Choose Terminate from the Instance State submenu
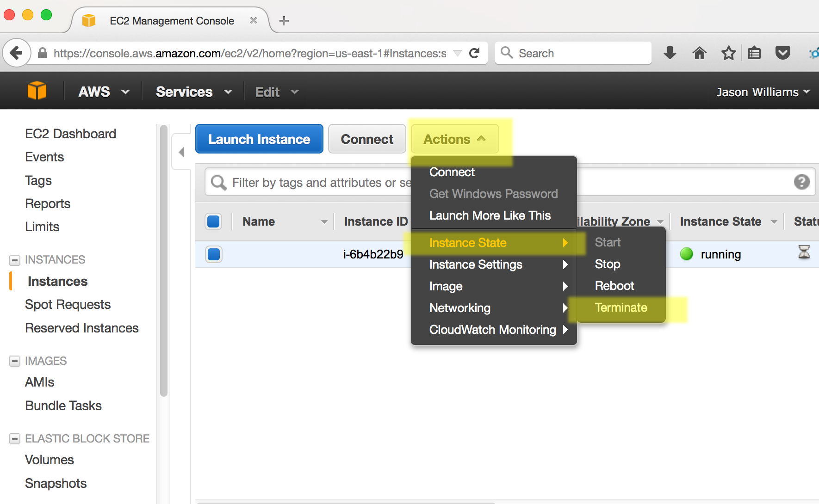Screen dimensions: 819x504 pyautogui.click(x=620, y=307)
